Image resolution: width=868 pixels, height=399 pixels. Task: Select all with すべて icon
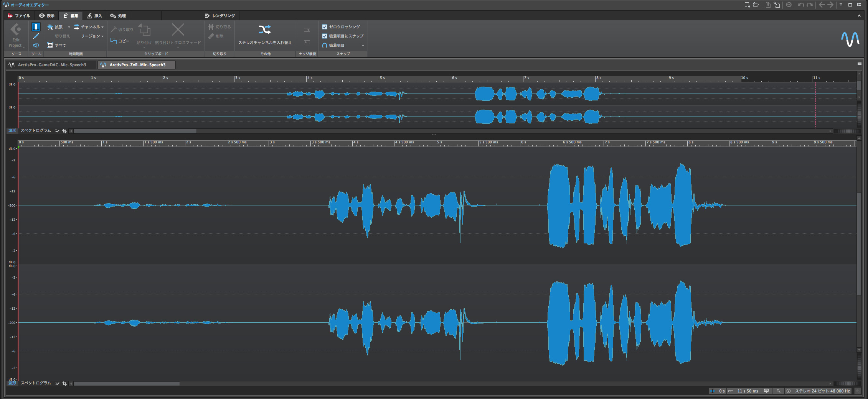(50, 45)
